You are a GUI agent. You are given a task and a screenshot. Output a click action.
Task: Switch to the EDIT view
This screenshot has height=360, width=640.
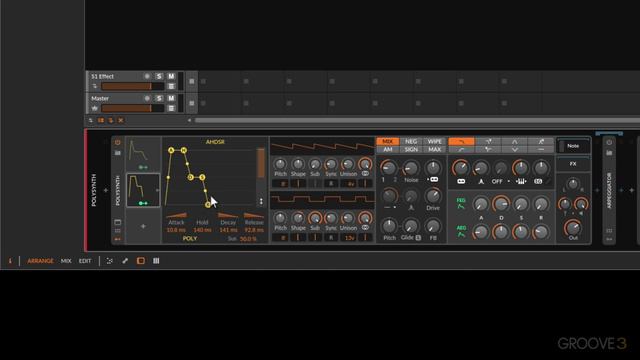click(x=85, y=261)
